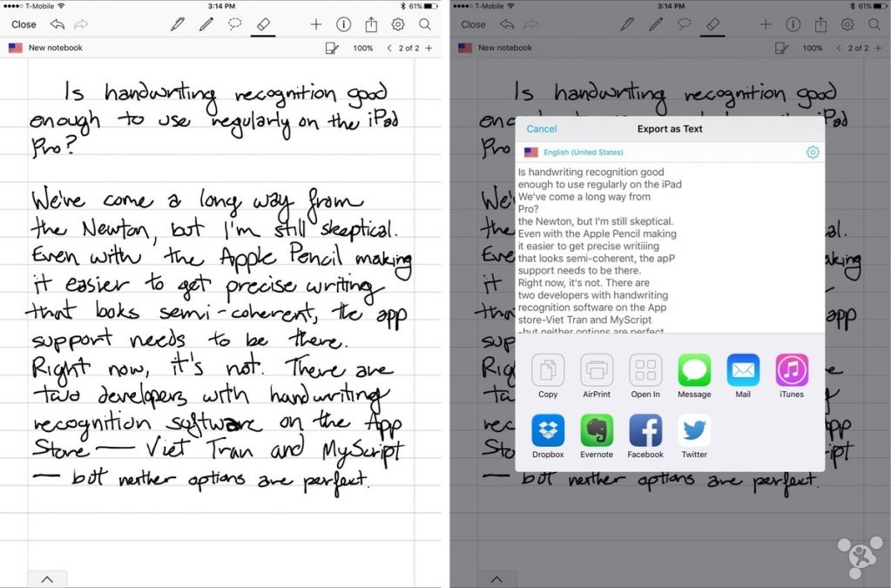Select the eraser tool in left screen
The width and height of the screenshot is (891, 588).
(x=263, y=24)
